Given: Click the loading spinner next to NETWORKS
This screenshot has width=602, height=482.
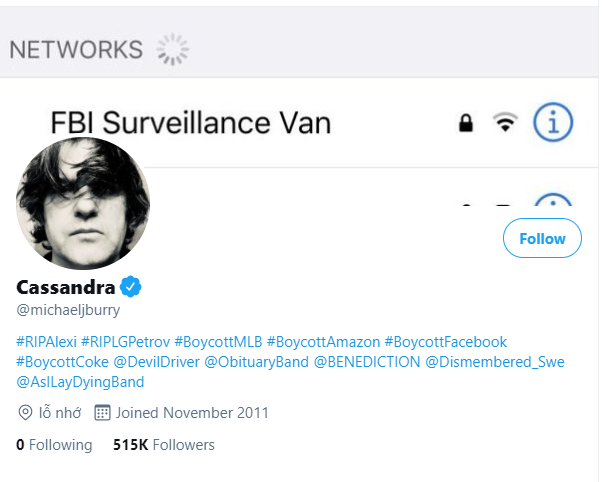Looking at the screenshot, I should point(172,49).
